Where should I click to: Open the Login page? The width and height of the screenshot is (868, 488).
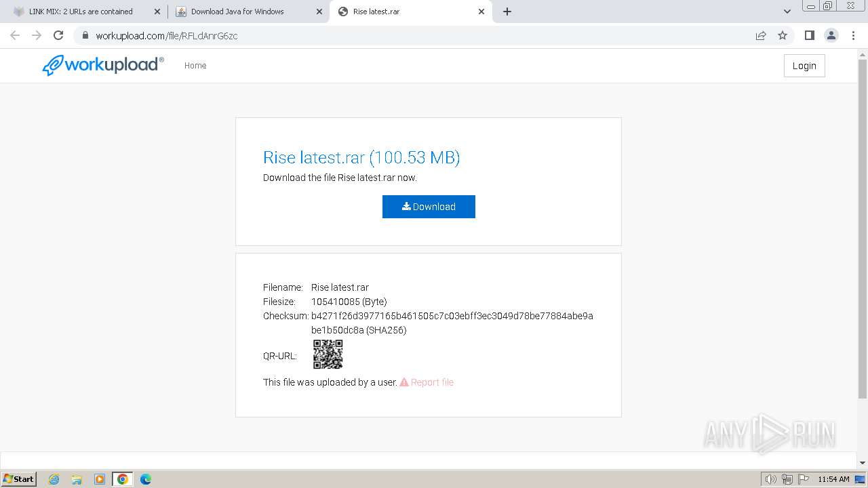coord(804,66)
